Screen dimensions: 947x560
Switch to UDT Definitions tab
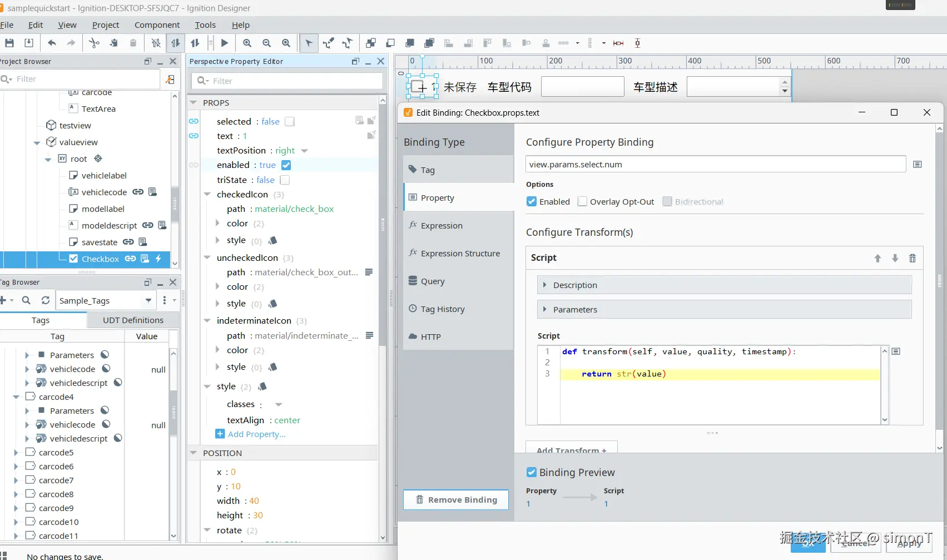(133, 320)
